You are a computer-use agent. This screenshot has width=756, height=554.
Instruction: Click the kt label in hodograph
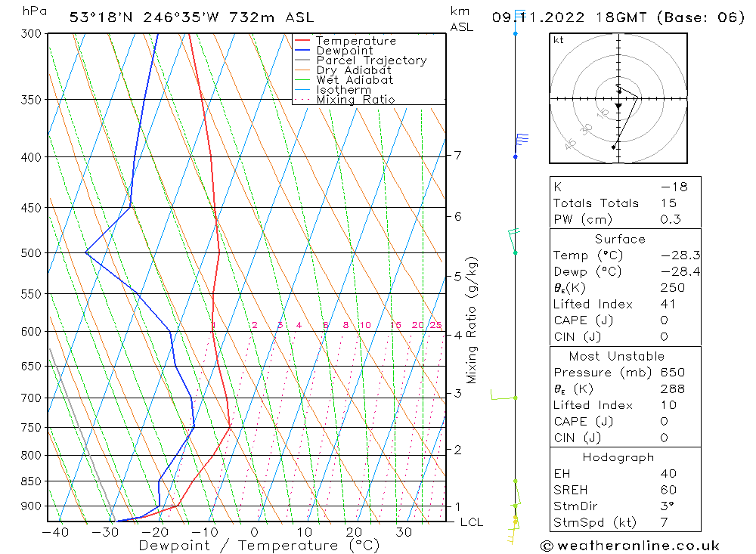tap(559, 40)
